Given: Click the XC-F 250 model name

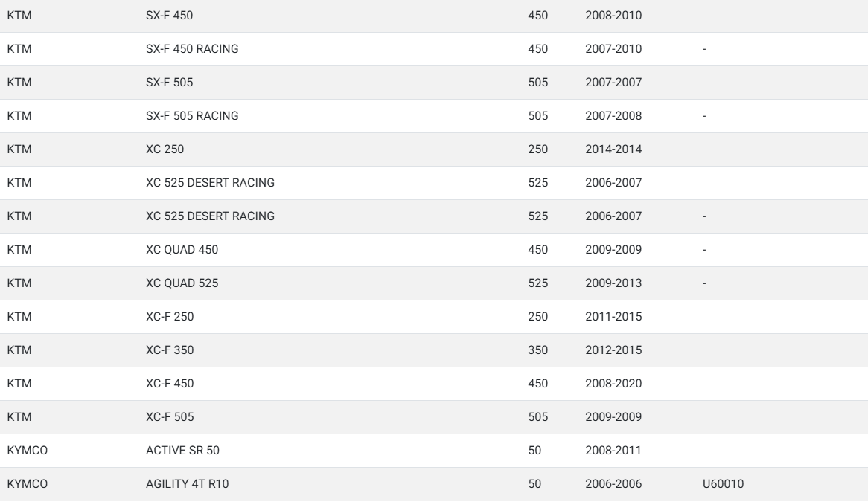Looking at the screenshot, I should coord(170,316).
